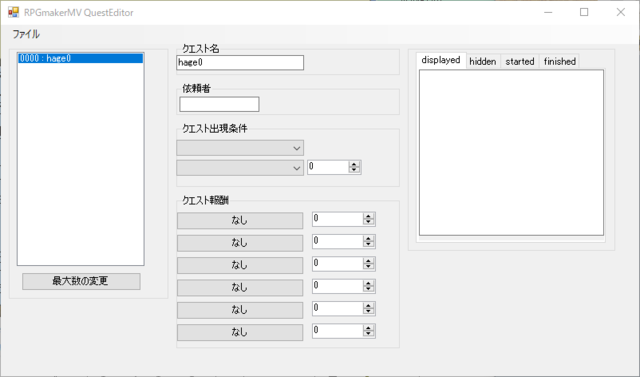
Task: Click the fourth なし reward button
Action: pos(240,288)
